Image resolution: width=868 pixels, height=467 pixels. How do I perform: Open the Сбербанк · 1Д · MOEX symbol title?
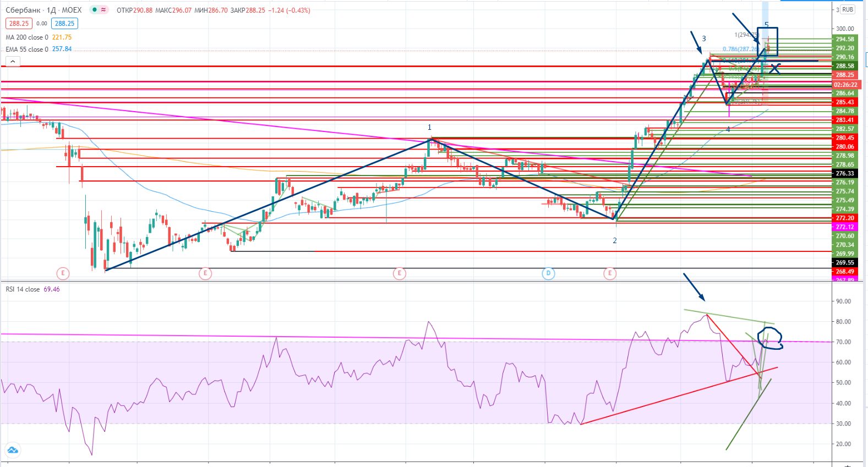click(x=43, y=10)
